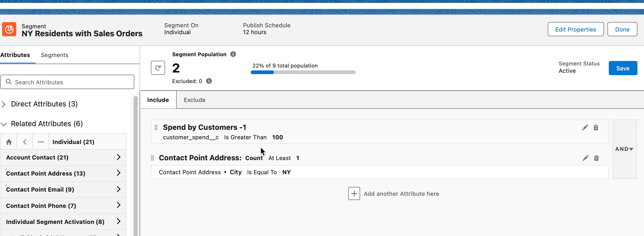Expand Direct Attributes section
Screen dimensions: 644x236
pyautogui.click(x=4, y=104)
